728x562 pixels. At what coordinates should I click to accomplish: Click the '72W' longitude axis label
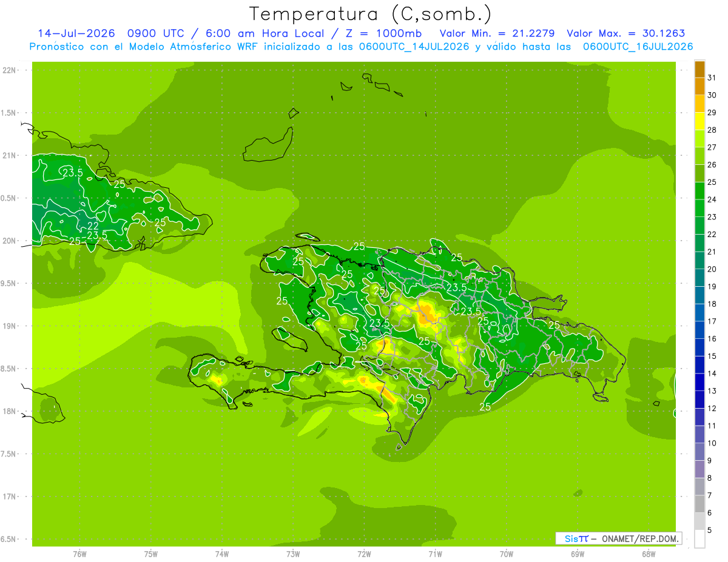(364, 554)
